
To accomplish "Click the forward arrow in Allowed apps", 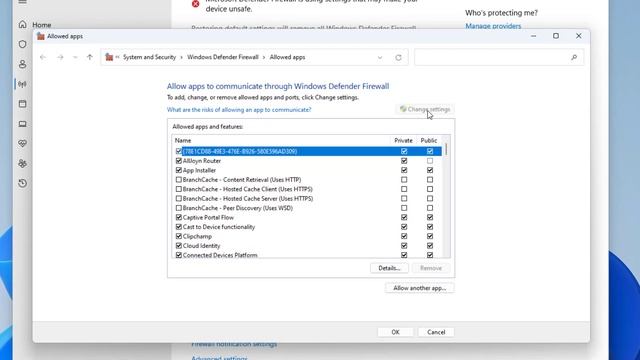I will click(60, 57).
